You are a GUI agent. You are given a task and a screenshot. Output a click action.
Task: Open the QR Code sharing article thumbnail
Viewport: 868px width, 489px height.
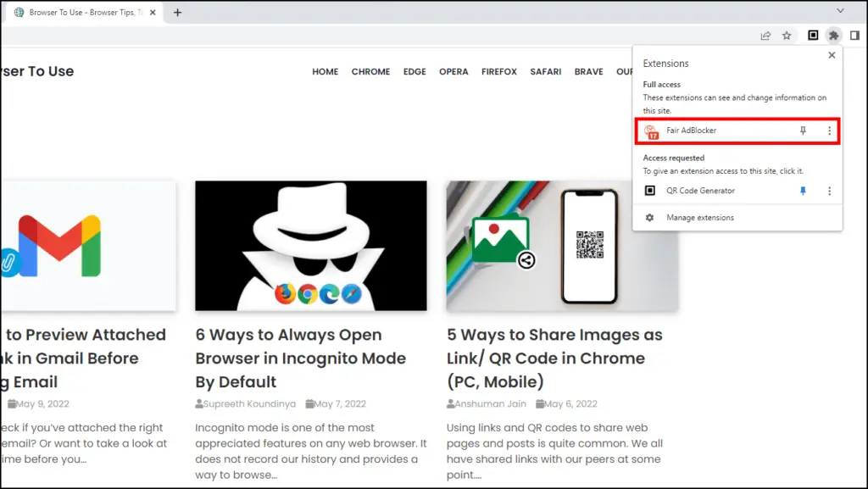click(563, 246)
